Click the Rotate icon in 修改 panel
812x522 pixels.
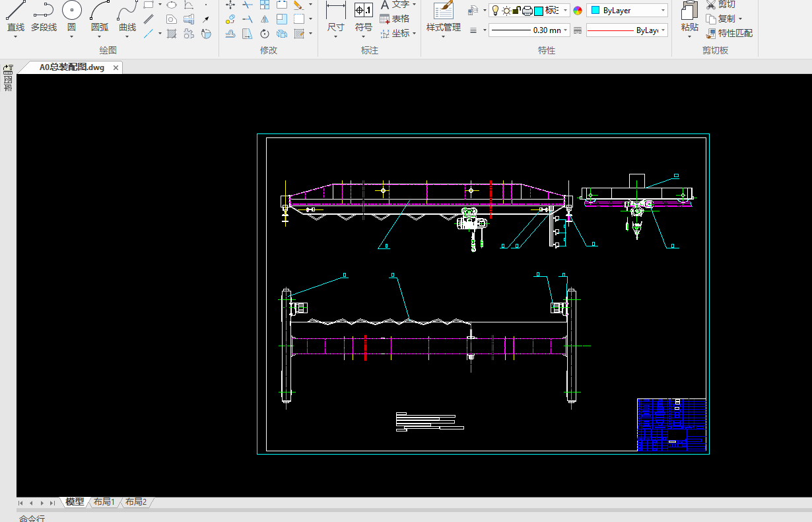[265, 34]
